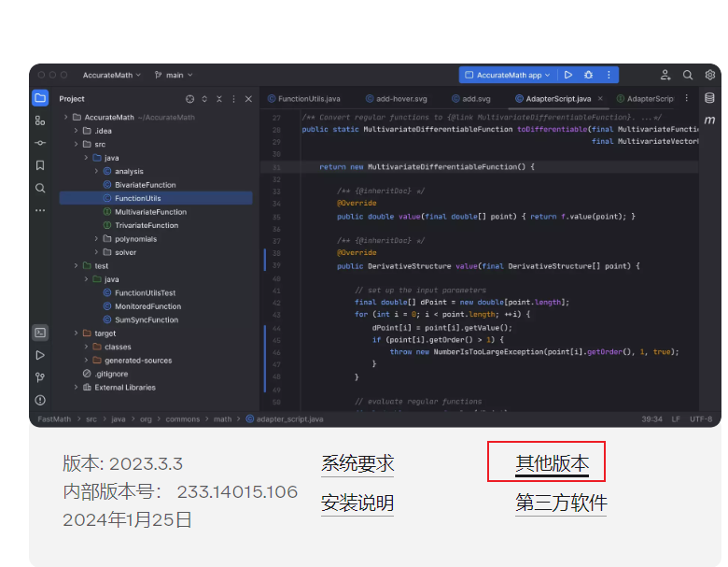
Task: Click UTF-8 encoding indicator
Action: point(701,419)
